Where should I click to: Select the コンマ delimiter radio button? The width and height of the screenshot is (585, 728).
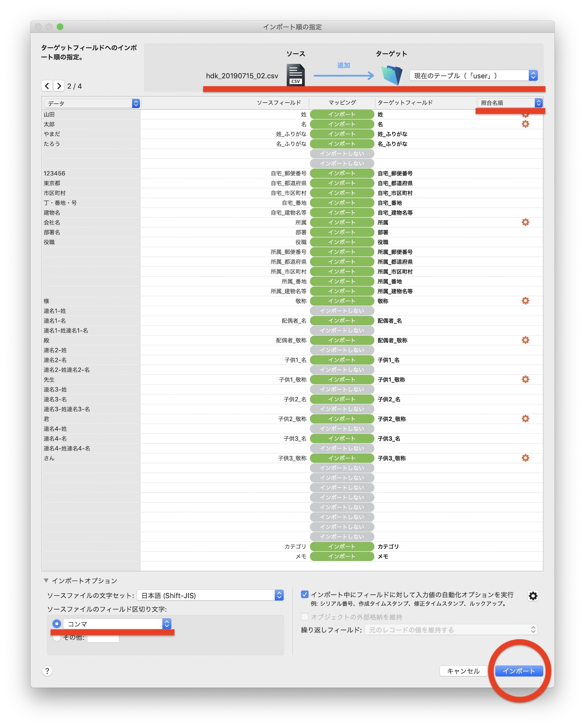[56, 623]
